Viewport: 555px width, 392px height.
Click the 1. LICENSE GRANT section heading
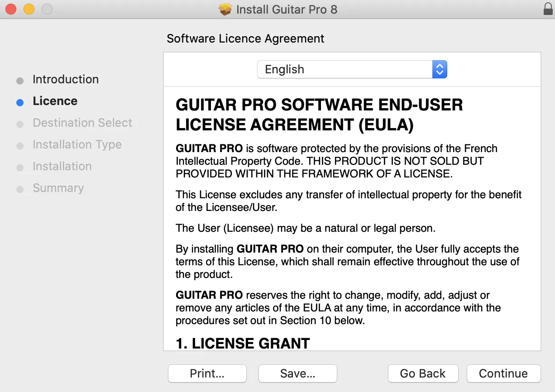point(243,343)
